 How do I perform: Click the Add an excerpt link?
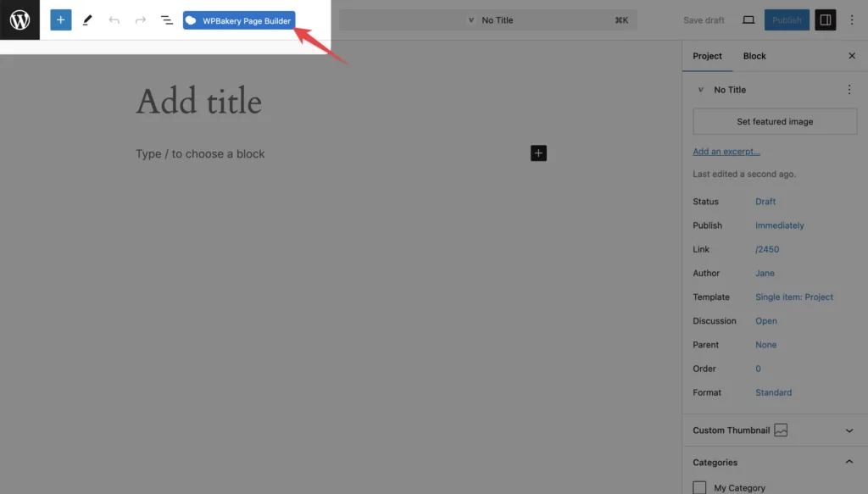tap(726, 152)
